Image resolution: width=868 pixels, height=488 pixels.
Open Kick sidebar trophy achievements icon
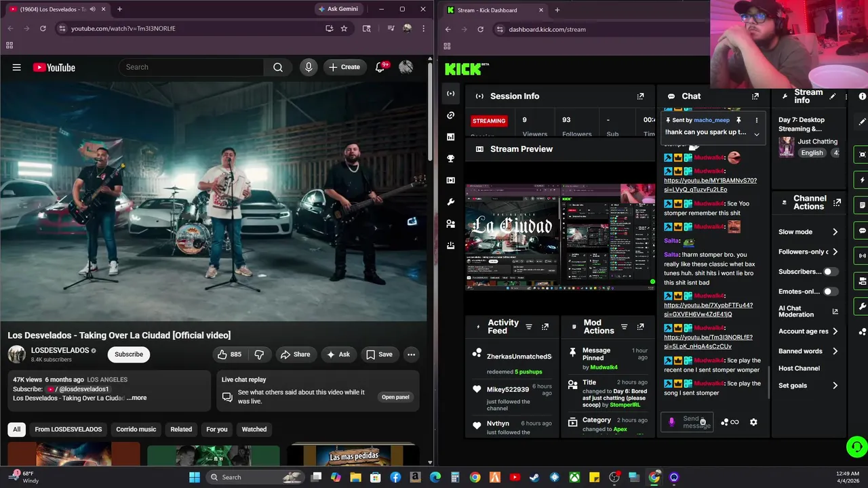451,159
